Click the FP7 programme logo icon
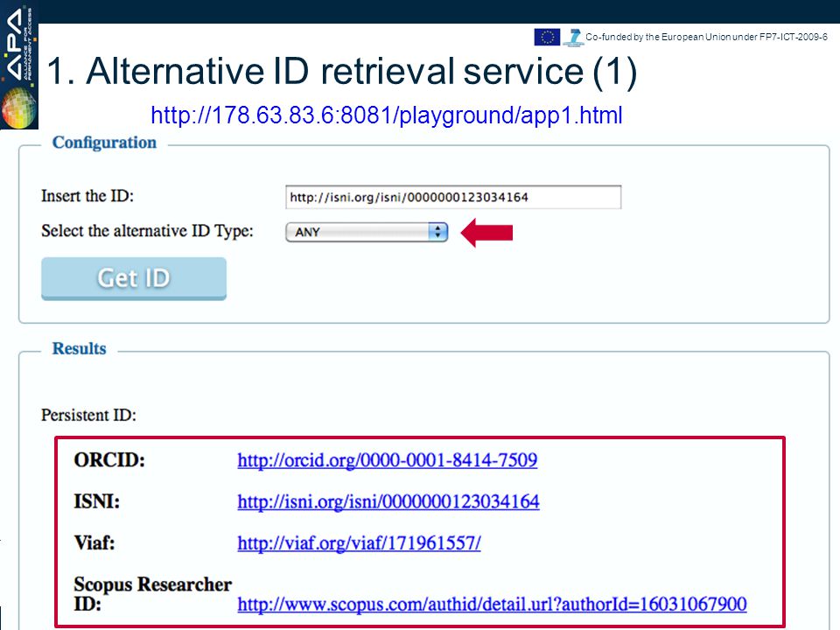Viewport: 840px width, 630px height. click(x=573, y=38)
